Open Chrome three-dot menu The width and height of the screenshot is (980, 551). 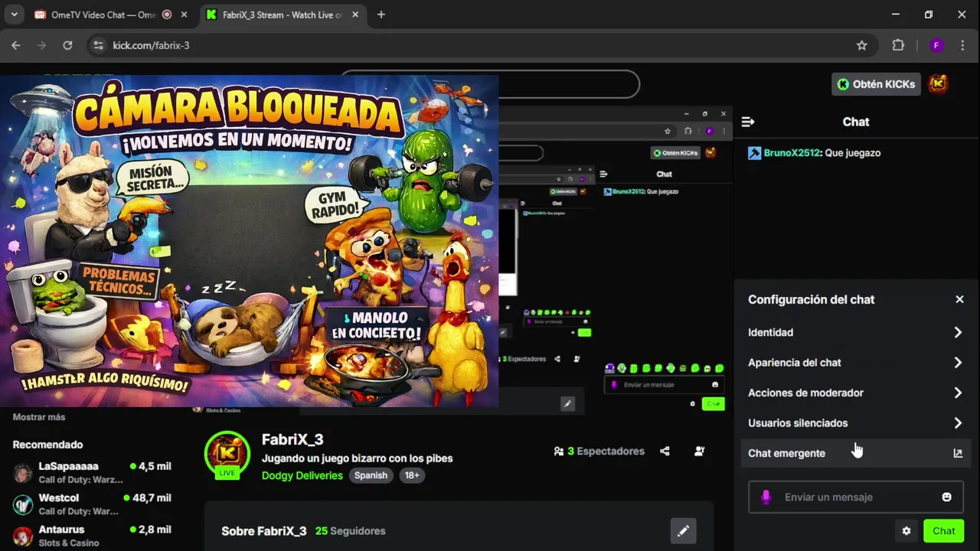(x=962, y=45)
